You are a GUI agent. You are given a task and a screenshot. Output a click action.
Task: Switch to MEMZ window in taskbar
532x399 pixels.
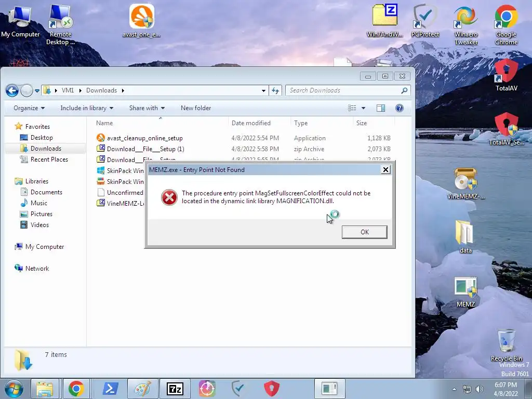point(329,389)
